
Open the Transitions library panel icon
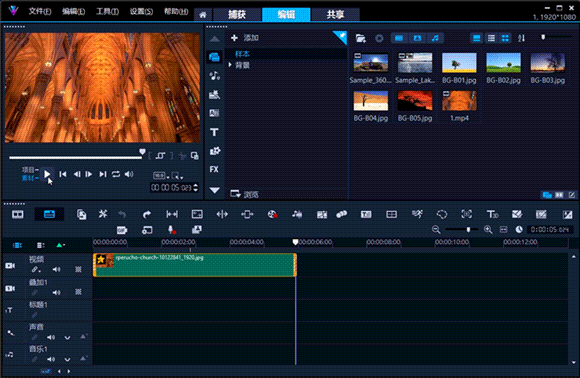(x=214, y=113)
